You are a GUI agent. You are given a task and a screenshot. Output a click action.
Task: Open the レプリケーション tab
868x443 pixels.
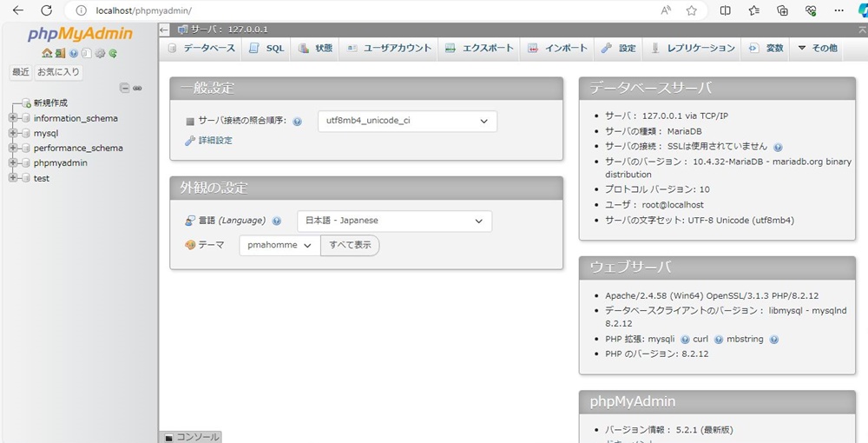tap(693, 48)
